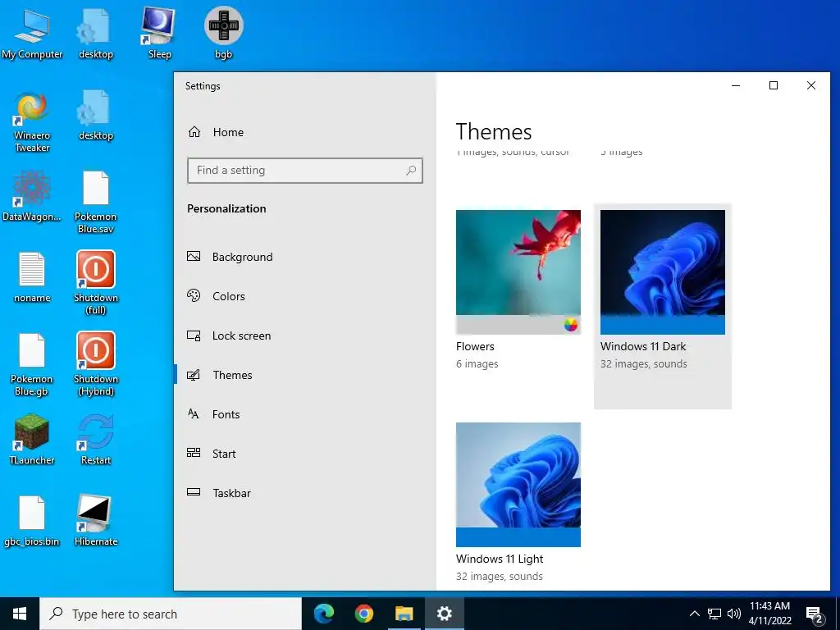The image size is (840, 630).
Task: Maximize the Settings window
Action: pyautogui.click(x=773, y=85)
